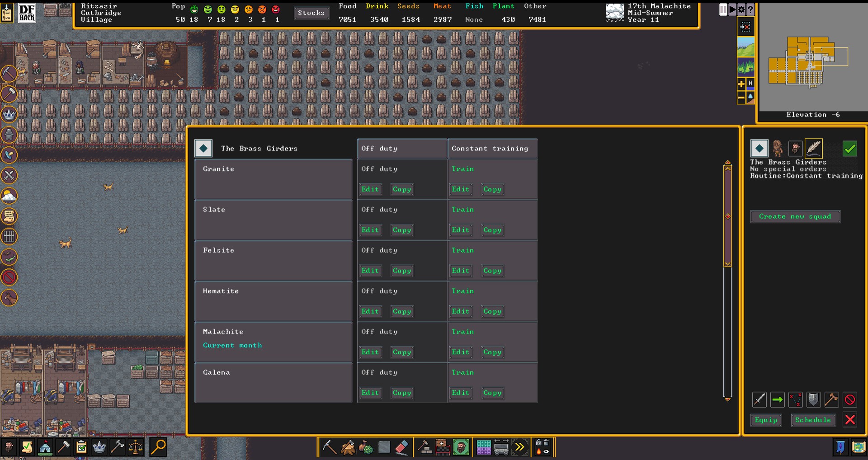Toggle the Brass Girders squad selection diamond
The width and height of the screenshot is (868, 460).
coord(759,148)
